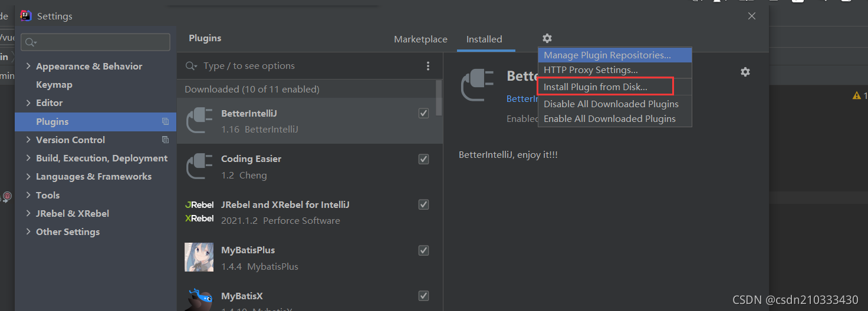Click the JRebel XRebel logo icon

pyautogui.click(x=199, y=211)
